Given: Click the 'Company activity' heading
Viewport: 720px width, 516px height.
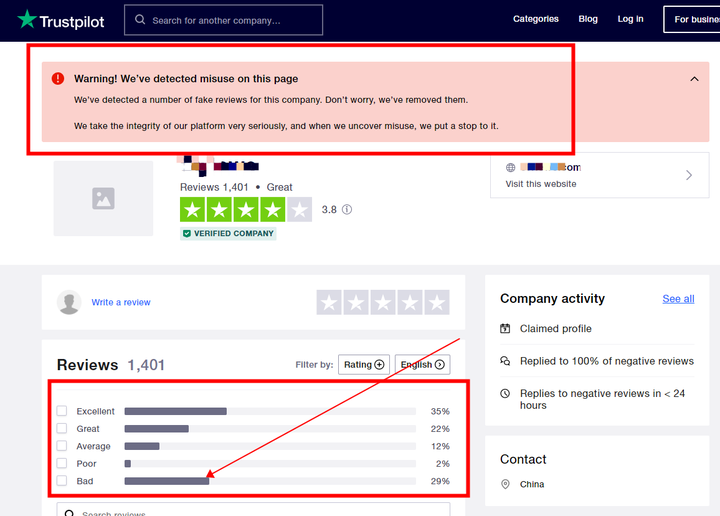Looking at the screenshot, I should tap(552, 298).
